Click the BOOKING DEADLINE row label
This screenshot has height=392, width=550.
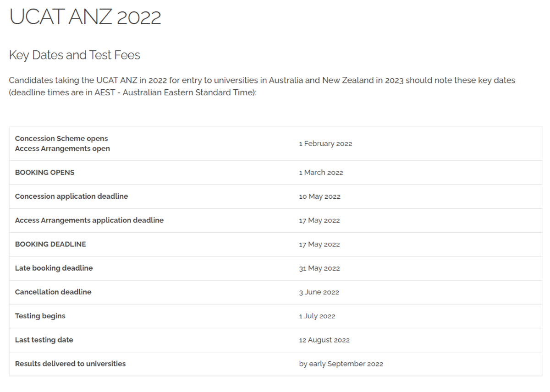tap(50, 244)
